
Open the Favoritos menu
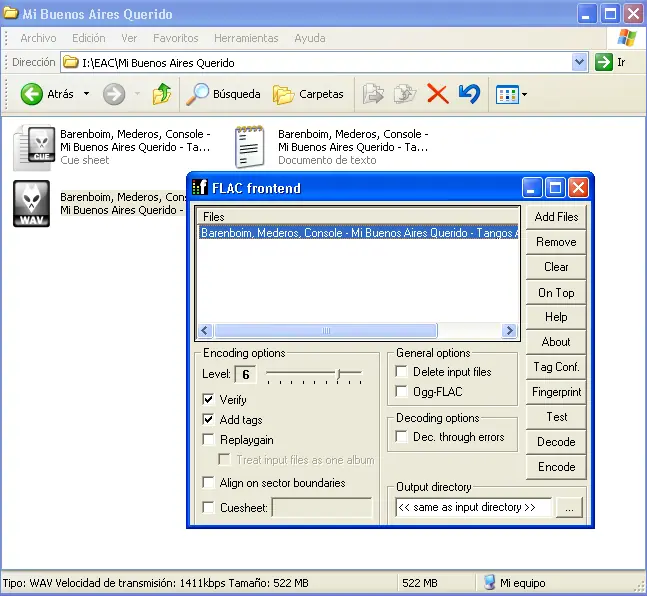pyautogui.click(x=176, y=38)
